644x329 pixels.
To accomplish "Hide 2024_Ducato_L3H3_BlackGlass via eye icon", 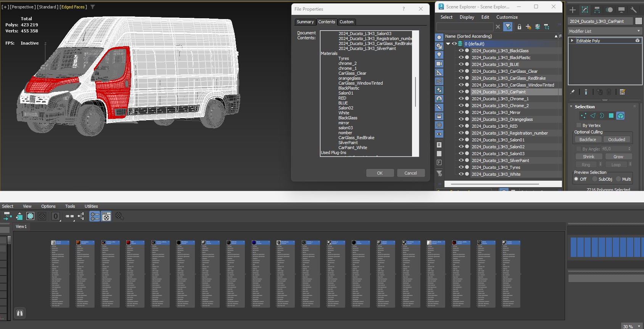I will [461, 51].
